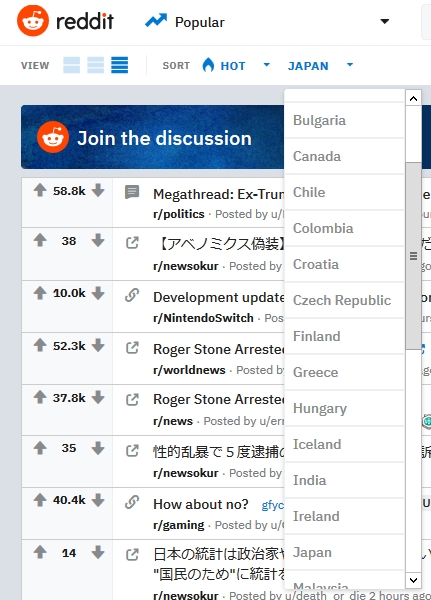
Task: Downvote the post with 35 points
Action: [98, 448]
